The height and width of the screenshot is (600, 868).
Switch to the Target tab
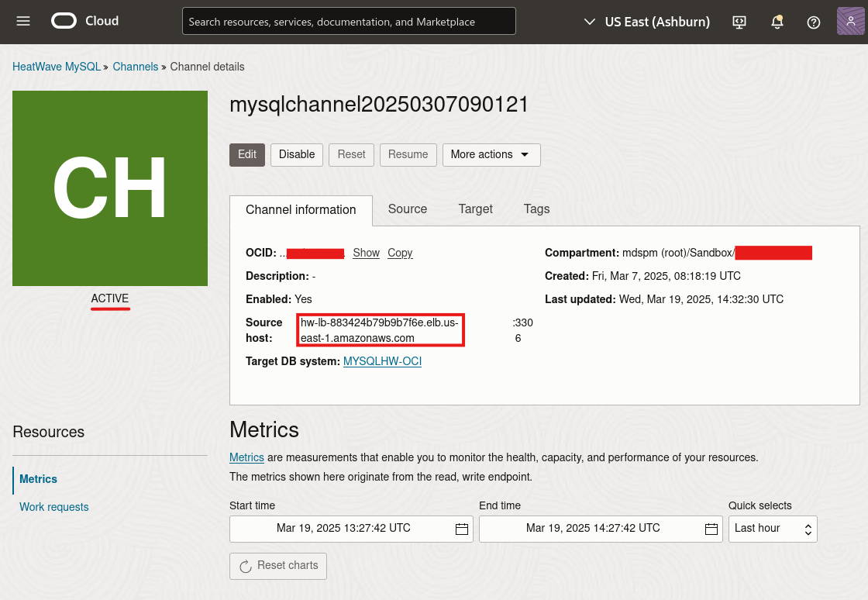click(x=475, y=209)
